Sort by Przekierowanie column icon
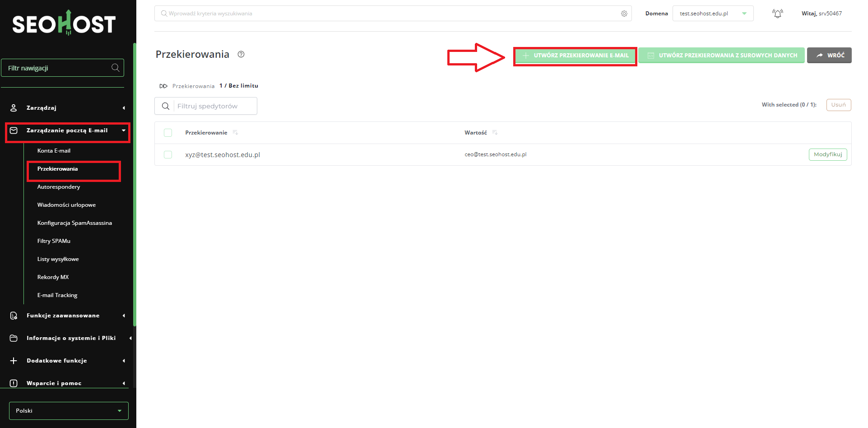The image size is (868, 428). [x=235, y=132]
